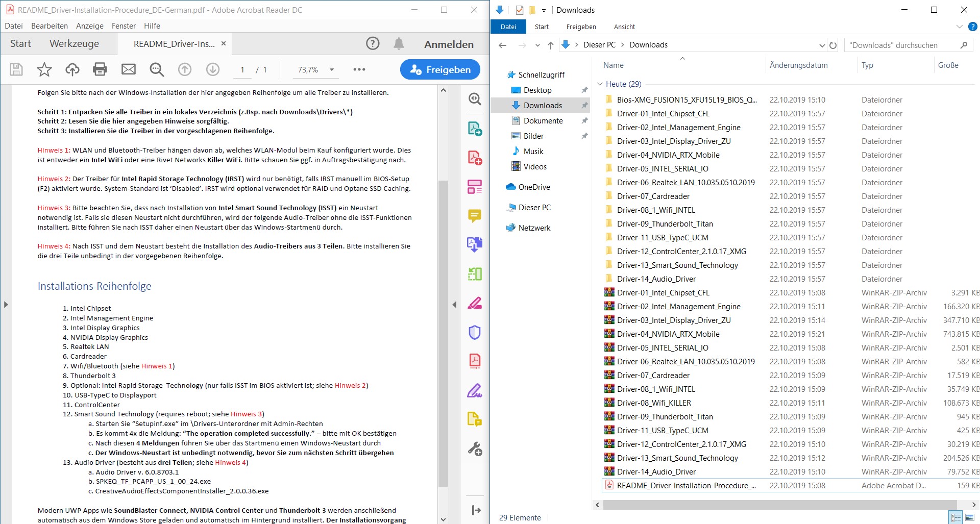Open the Bearbeiten menu in Acrobat
The image size is (980, 524).
pos(50,26)
